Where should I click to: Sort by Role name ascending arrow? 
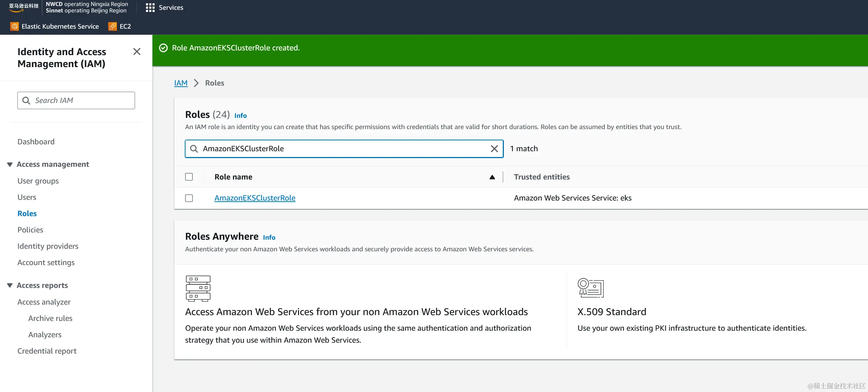[492, 177]
